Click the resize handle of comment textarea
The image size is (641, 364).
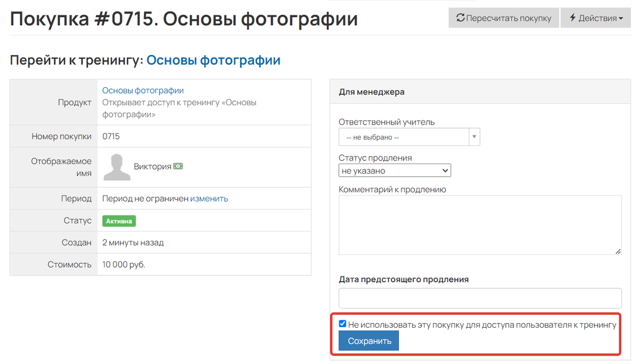pyautogui.click(x=618, y=252)
